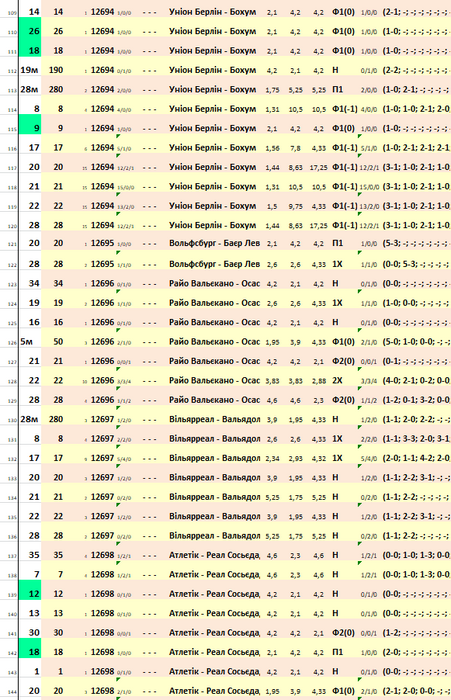This screenshot has width=451, height=700.
Task: Select cell 'Ф1(0)' in row 144
Action: coord(343,691)
